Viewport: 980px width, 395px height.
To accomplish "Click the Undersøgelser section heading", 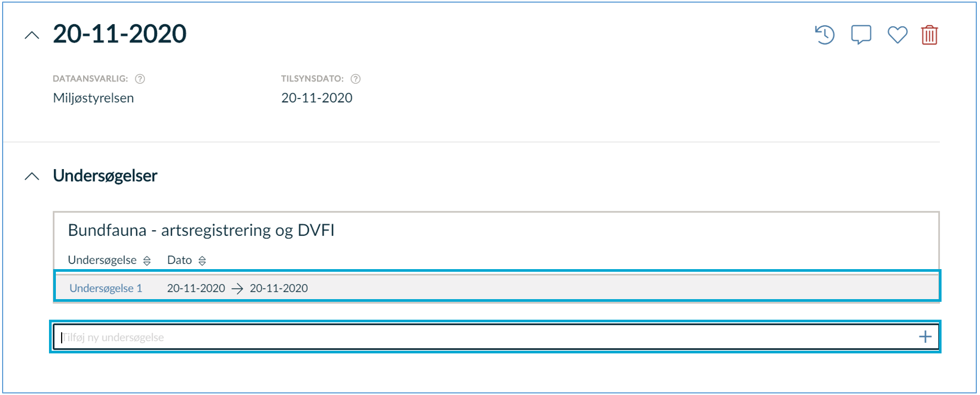I will click(x=105, y=176).
